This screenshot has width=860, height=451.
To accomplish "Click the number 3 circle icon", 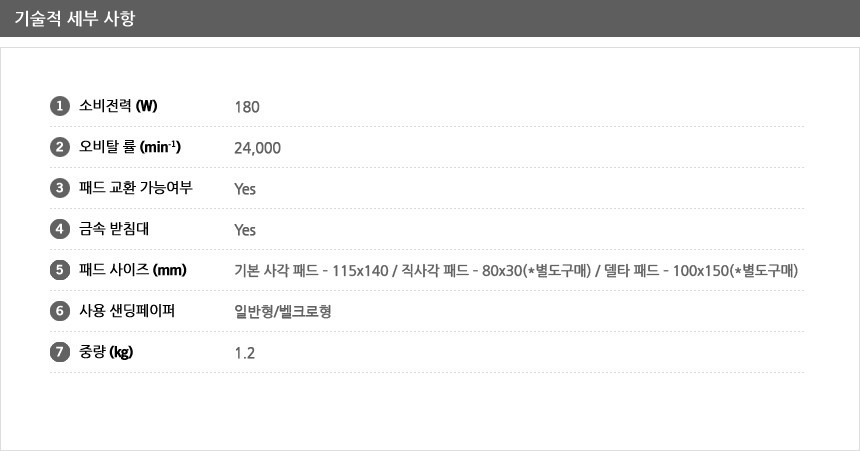I will 60,188.
